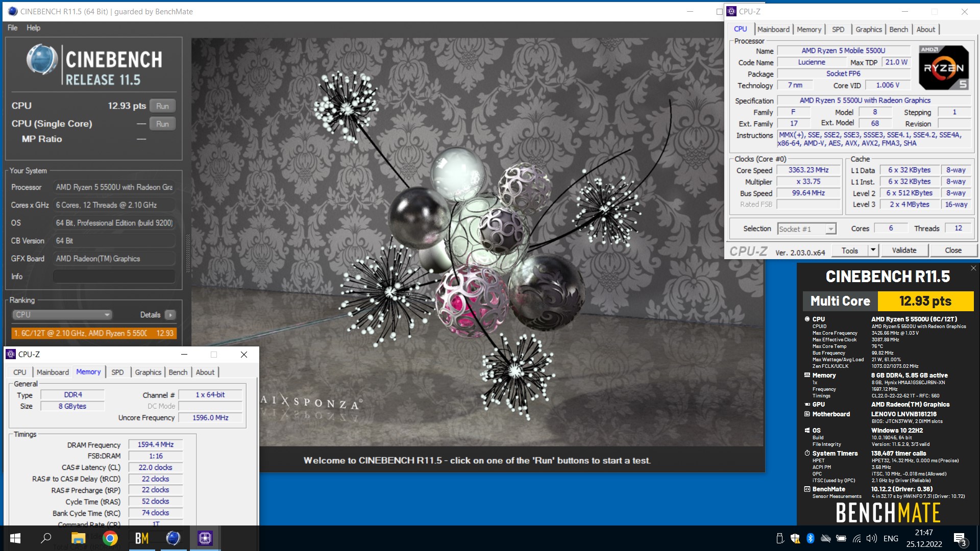The height and width of the screenshot is (551, 980).
Task: Switch to Mainboard tab in top CPU-Z window
Action: coord(773,30)
